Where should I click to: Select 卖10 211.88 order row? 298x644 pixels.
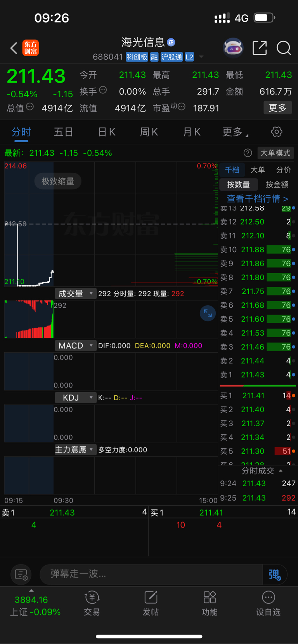[258, 250]
